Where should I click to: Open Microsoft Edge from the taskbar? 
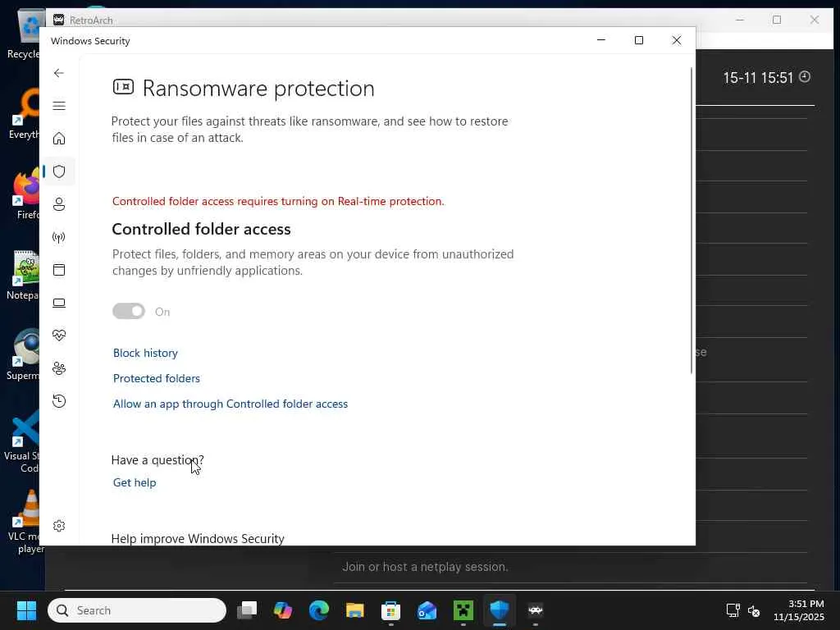[319, 610]
